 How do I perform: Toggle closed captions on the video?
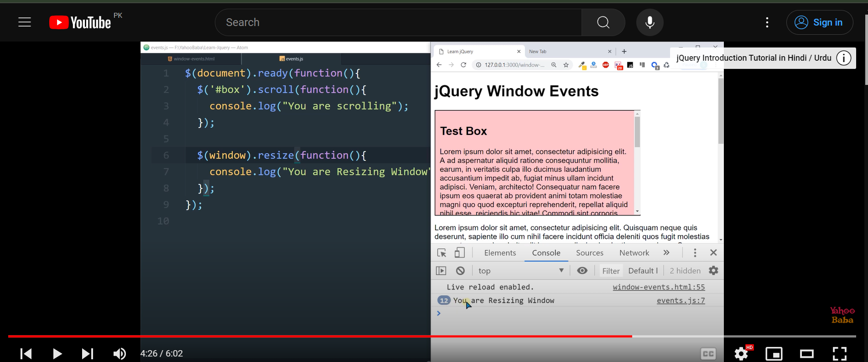(x=708, y=353)
